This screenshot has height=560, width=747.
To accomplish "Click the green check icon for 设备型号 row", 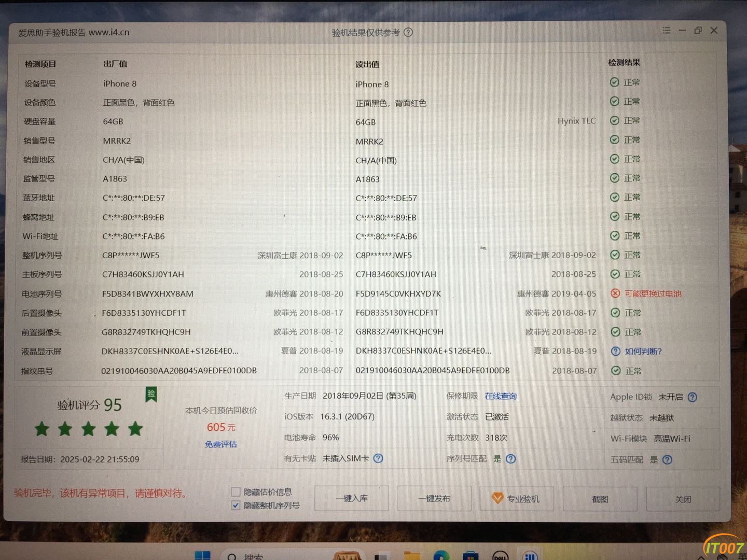I will 615,82.
